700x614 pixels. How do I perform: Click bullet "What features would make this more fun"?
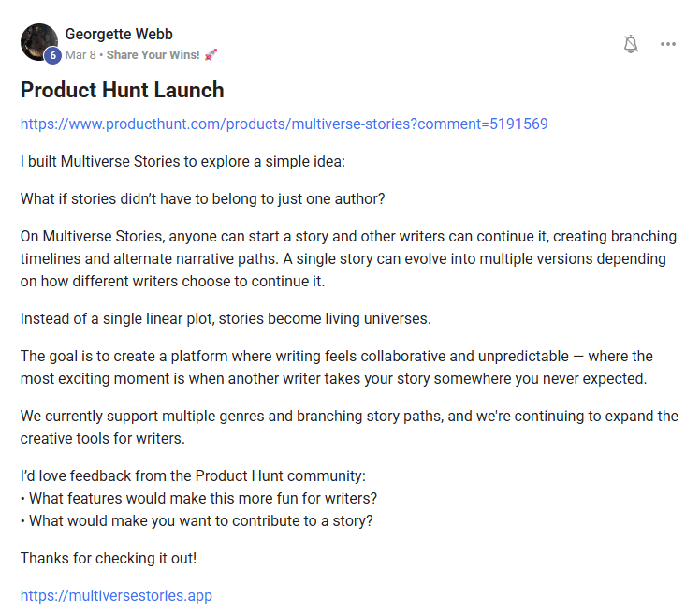pyautogui.click(x=198, y=498)
